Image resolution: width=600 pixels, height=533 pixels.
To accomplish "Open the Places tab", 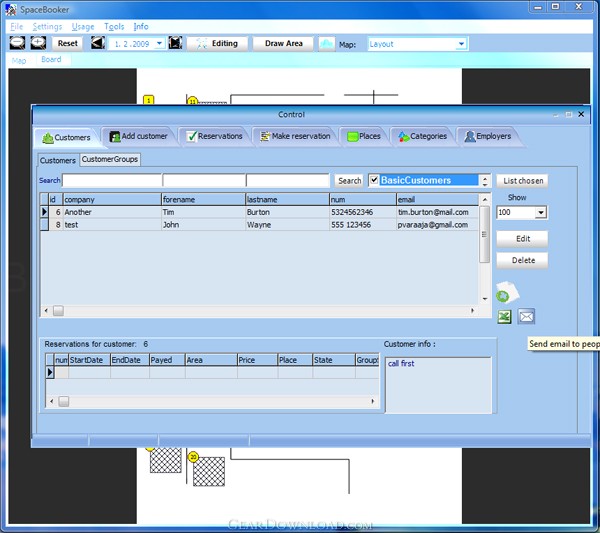I will tap(364, 136).
